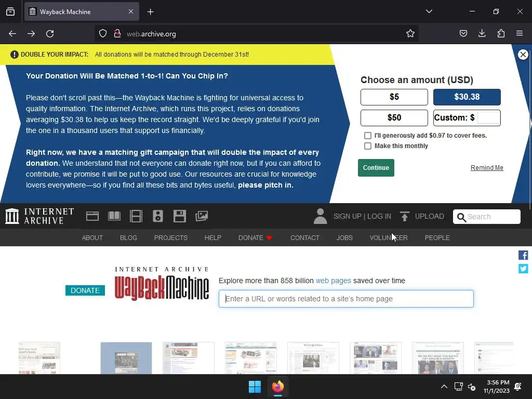This screenshot has height=399, width=532.
Task: Open tracking protection shield icon
Action: click(103, 34)
